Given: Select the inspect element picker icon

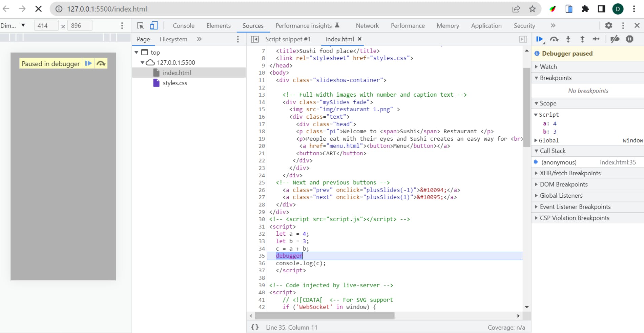Looking at the screenshot, I should [x=140, y=25].
